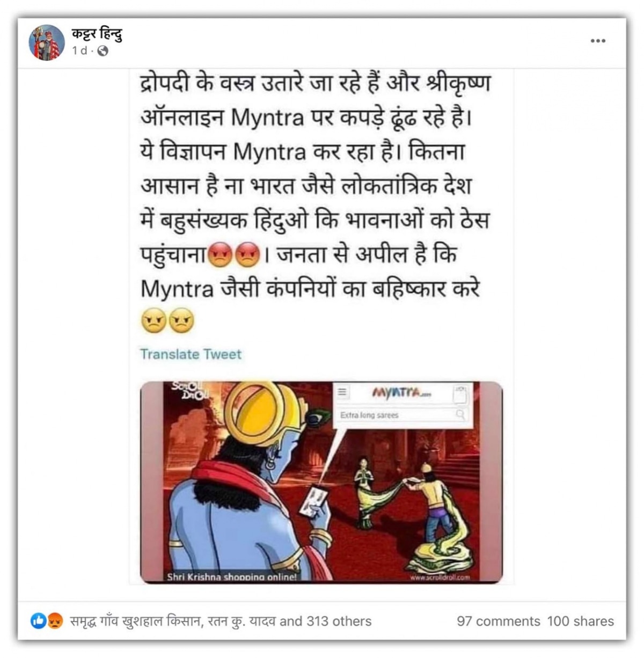Open the कट्टर हिन्दु page name link
This screenshot has width=644, height=658.
coord(97,34)
